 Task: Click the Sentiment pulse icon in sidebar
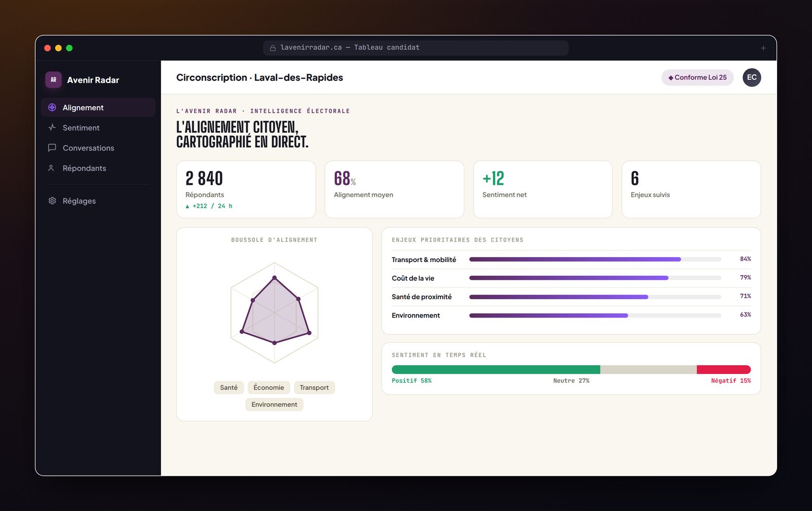coord(52,127)
